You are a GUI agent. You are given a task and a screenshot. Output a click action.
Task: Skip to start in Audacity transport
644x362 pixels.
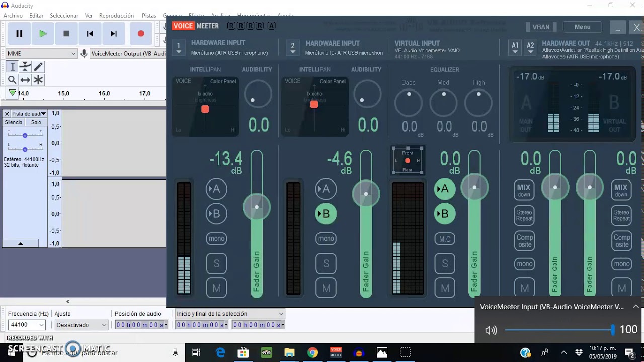pos(90,34)
